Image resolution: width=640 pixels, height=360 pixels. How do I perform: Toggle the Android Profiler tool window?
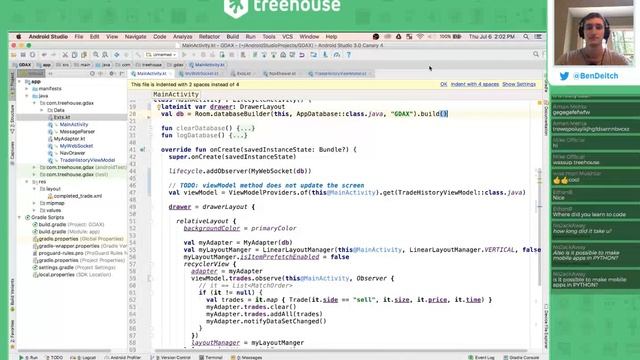point(122,358)
